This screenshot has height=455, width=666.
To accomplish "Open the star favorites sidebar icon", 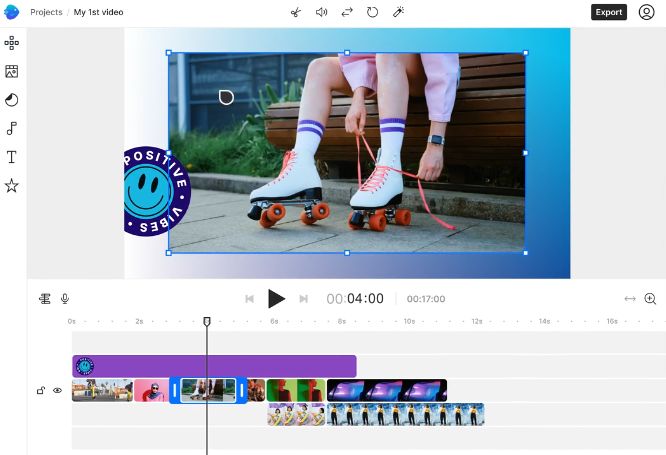I will point(11,186).
